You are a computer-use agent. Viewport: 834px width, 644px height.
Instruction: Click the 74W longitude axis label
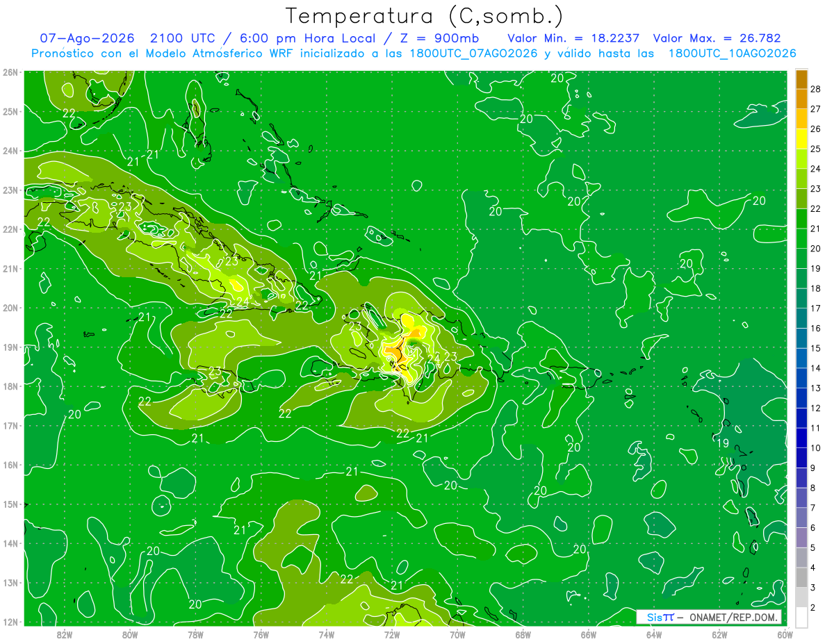[327, 634]
